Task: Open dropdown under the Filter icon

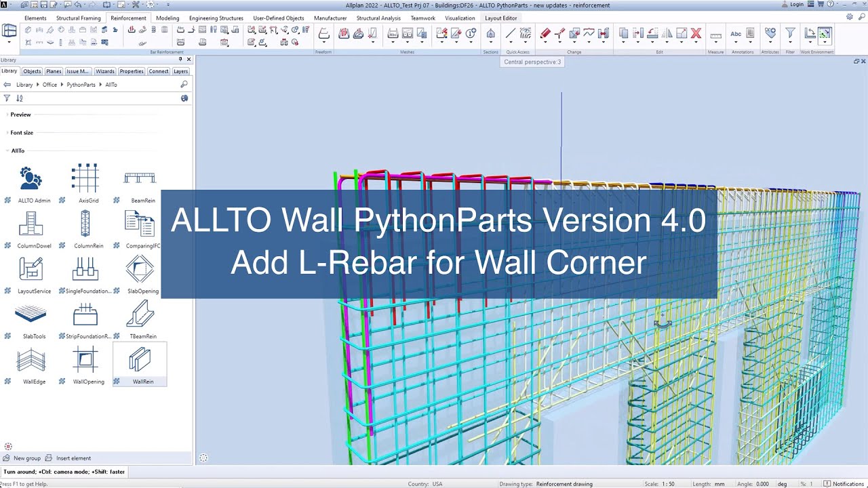Action: click(790, 42)
